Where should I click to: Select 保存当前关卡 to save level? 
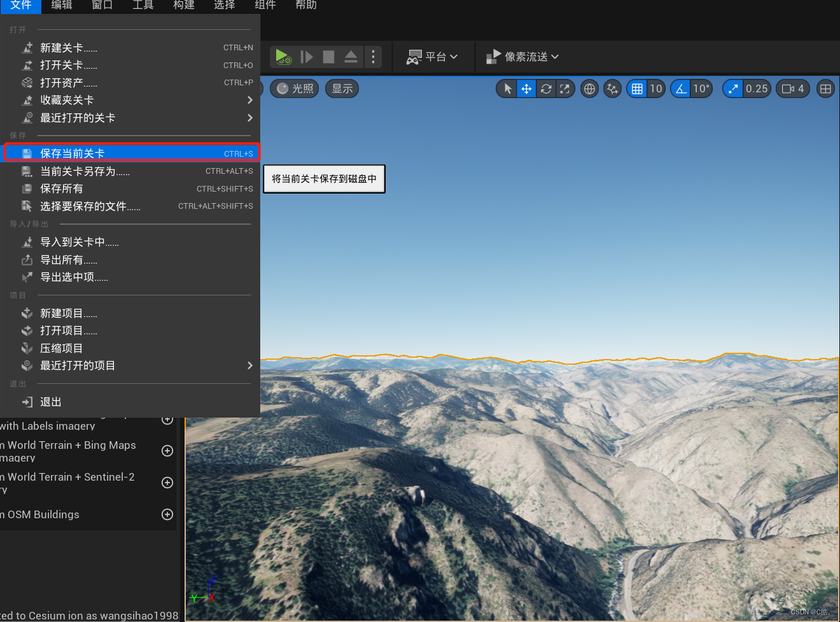tap(130, 153)
